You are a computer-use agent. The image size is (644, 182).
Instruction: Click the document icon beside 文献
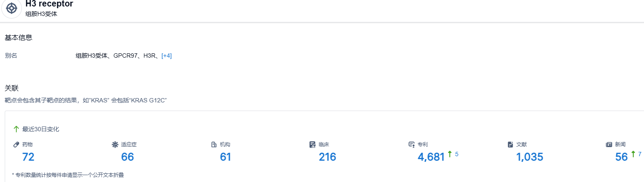(510, 145)
